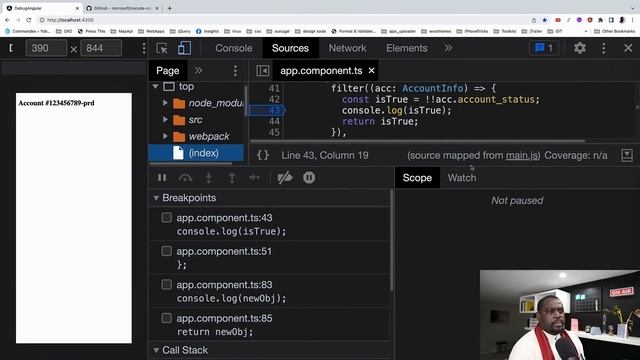Viewport: 640px width, 360px height.
Task: Switch to the Sources tab
Action: point(290,48)
